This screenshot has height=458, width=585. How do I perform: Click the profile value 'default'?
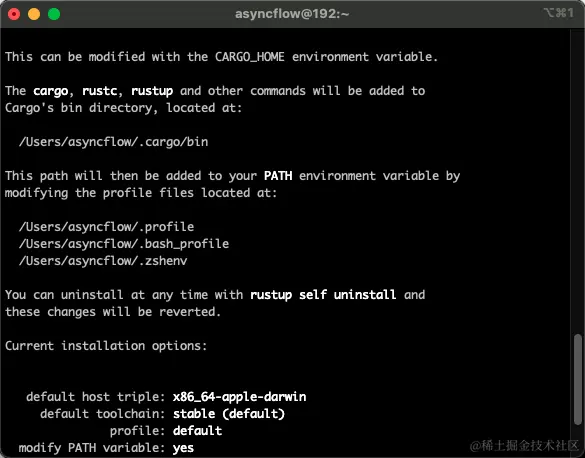point(197,431)
